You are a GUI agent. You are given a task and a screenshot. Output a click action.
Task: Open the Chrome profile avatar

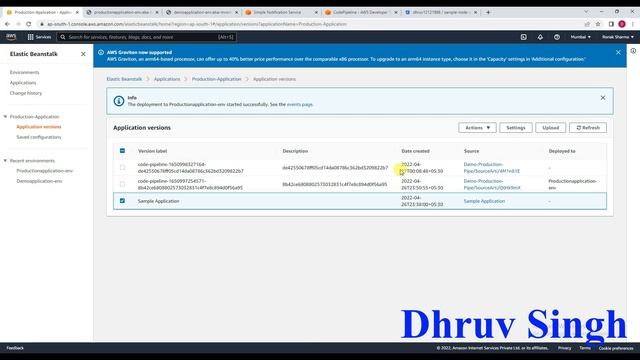point(622,24)
